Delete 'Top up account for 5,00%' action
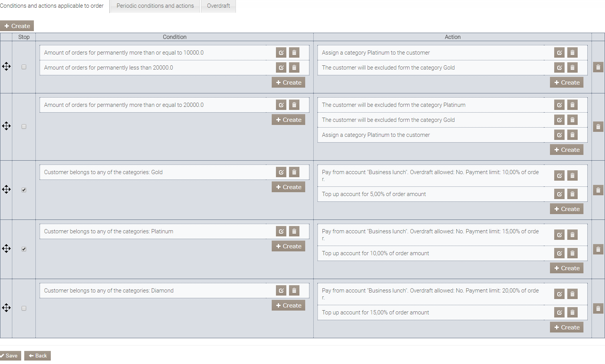 (x=572, y=194)
